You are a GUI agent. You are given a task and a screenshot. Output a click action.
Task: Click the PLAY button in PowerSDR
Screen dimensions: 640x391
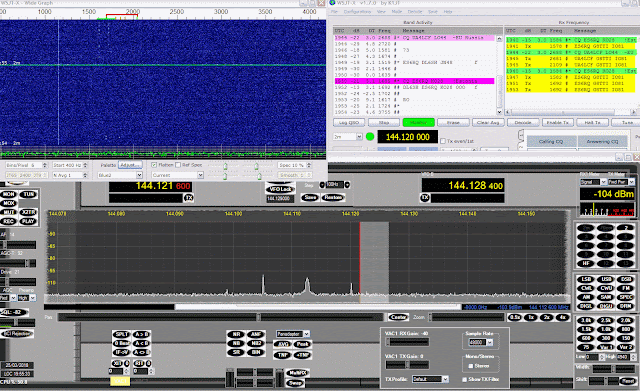(28, 221)
